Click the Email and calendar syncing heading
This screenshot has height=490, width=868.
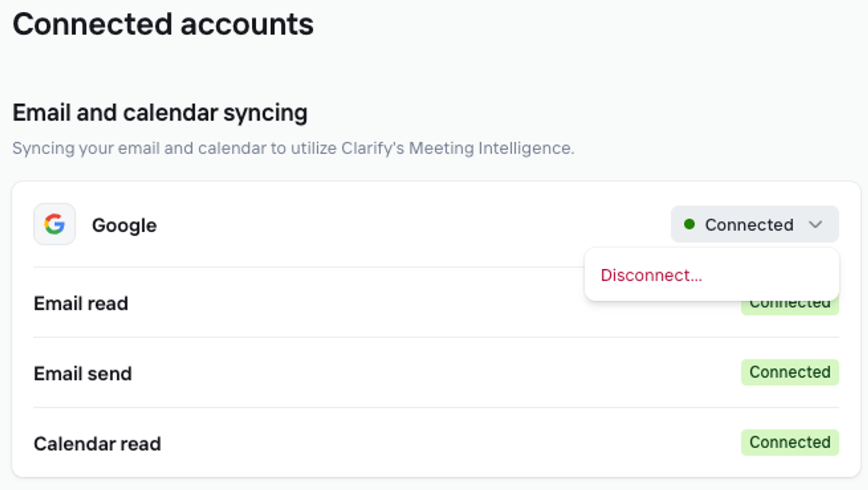pos(160,113)
